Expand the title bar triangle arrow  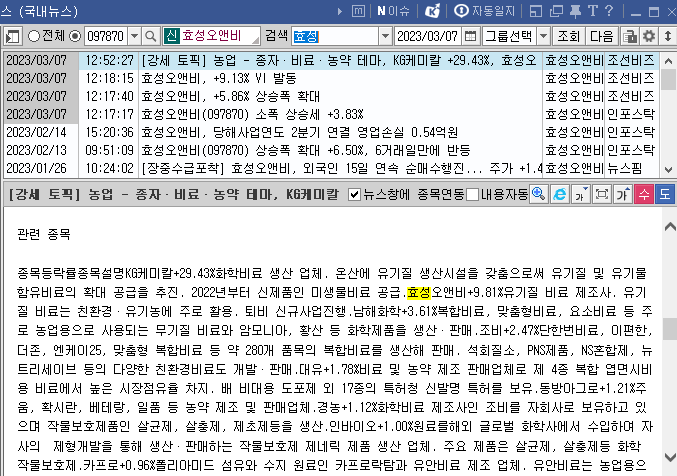click(x=340, y=11)
